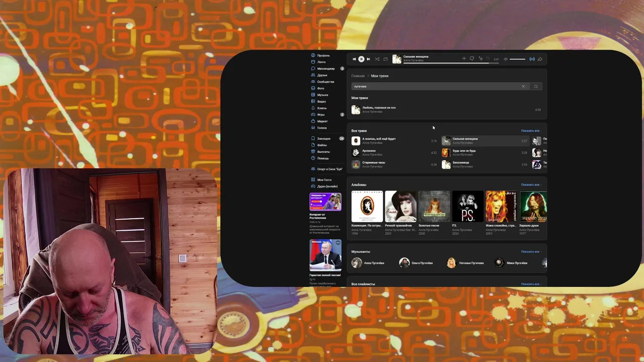Screen dimensions: 644x362
Task: Play track Старинные часы
Action: click(x=394, y=164)
